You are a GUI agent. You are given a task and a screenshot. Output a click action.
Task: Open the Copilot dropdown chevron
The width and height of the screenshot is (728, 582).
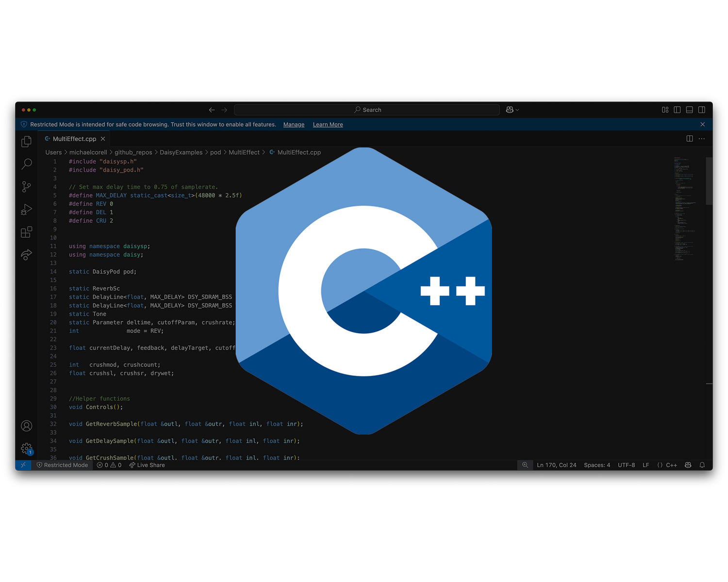pos(517,110)
